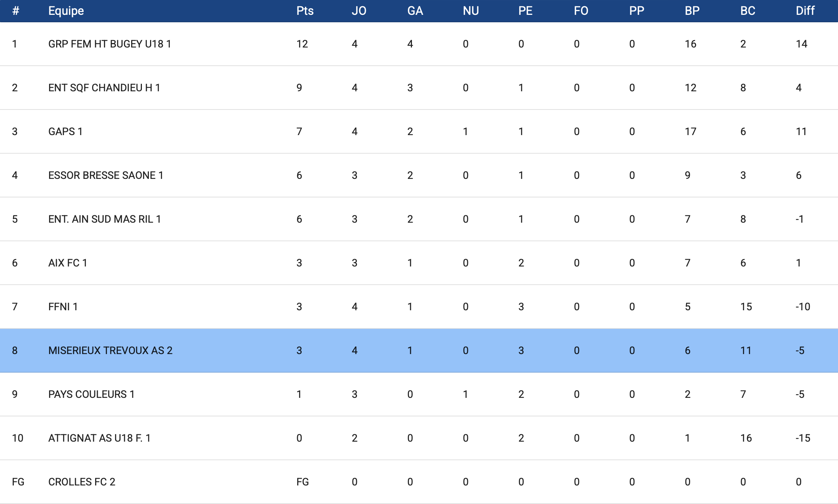Open ATTIGNAT AS U18 F. 1 team
838x504 pixels.
click(99, 438)
